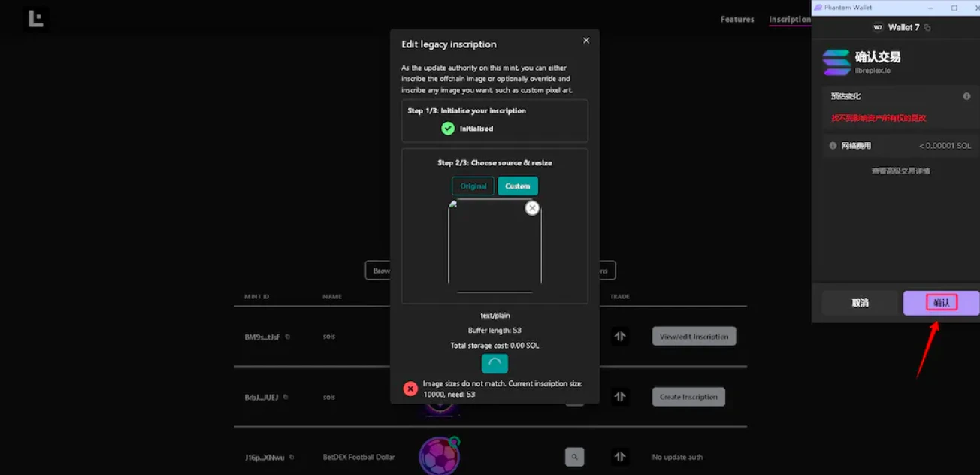Copy the Wallet 7 address

927,28
